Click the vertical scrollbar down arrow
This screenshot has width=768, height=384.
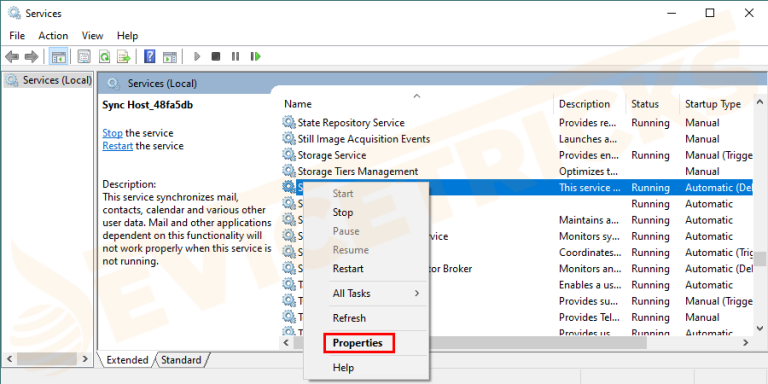pos(760,328)
